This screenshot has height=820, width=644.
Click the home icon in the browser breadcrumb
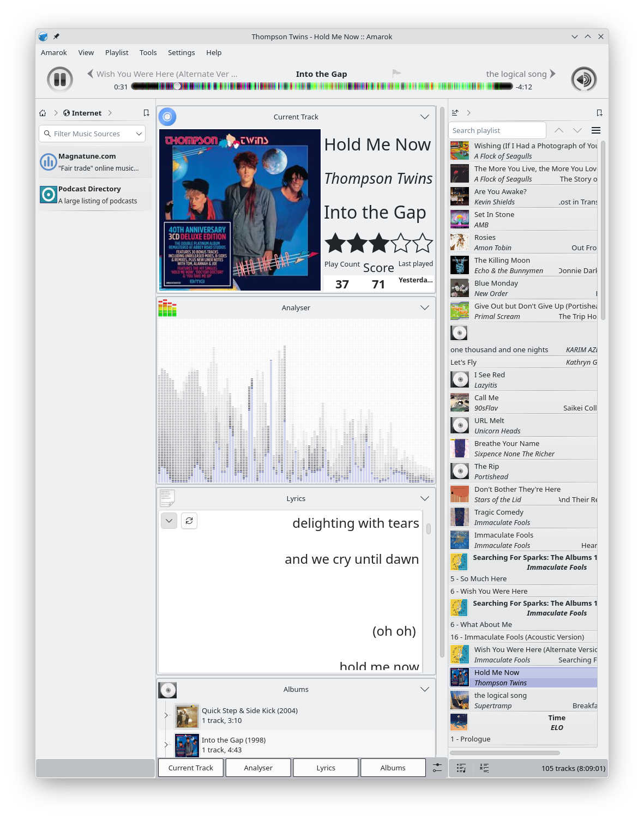coord(43,113)
